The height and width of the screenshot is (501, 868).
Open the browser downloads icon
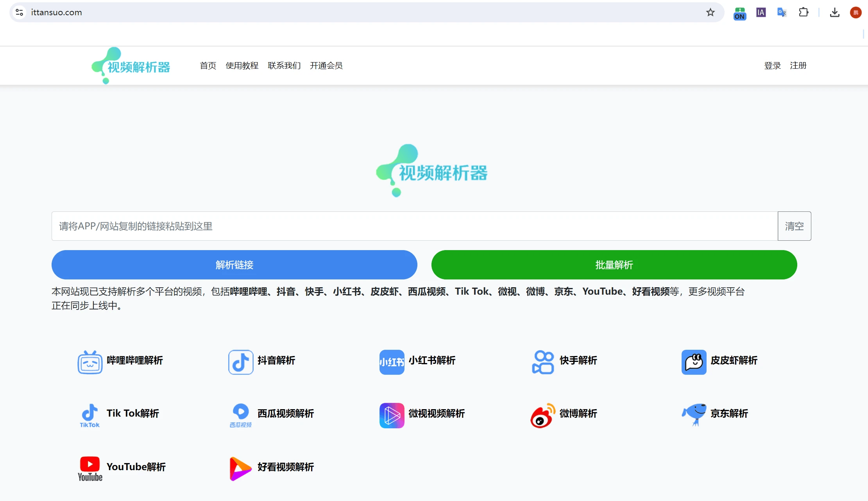(834, 13)
